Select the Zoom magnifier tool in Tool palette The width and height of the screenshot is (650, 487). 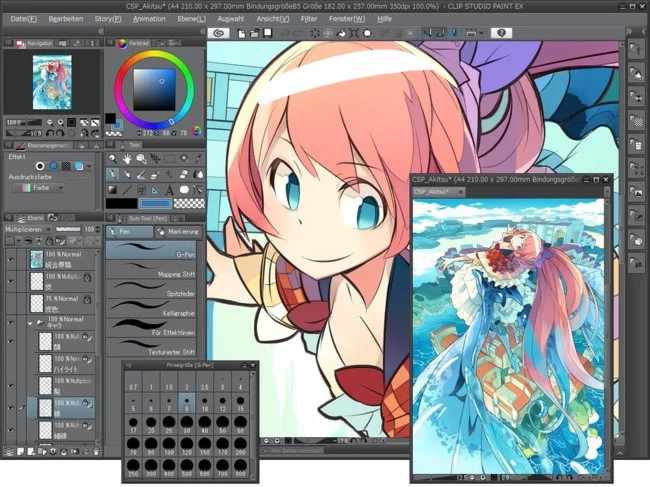[x=112, y=158]
